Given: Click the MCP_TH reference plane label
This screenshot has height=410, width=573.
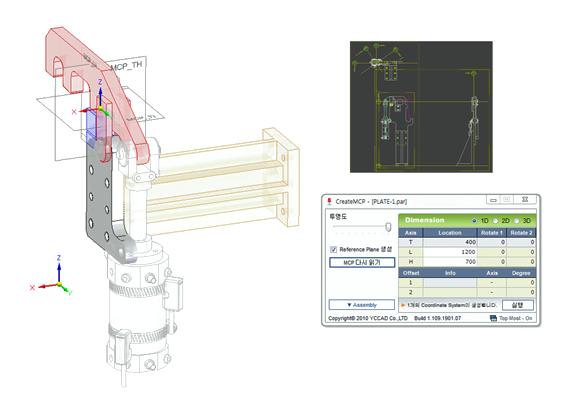Looking at the screenshot, I should click(x=126, y=66).
